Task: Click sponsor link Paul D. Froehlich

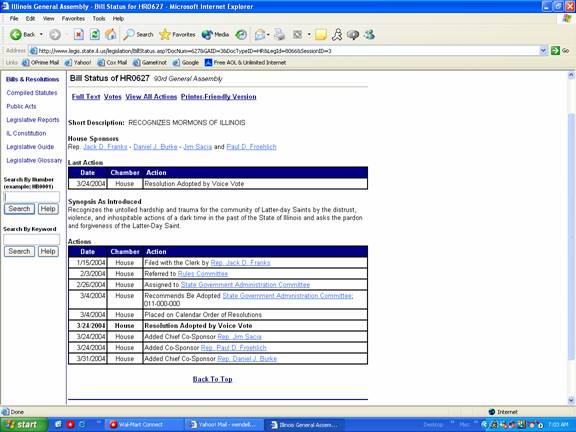Action: pyautogui.click(x=251, y=147)
